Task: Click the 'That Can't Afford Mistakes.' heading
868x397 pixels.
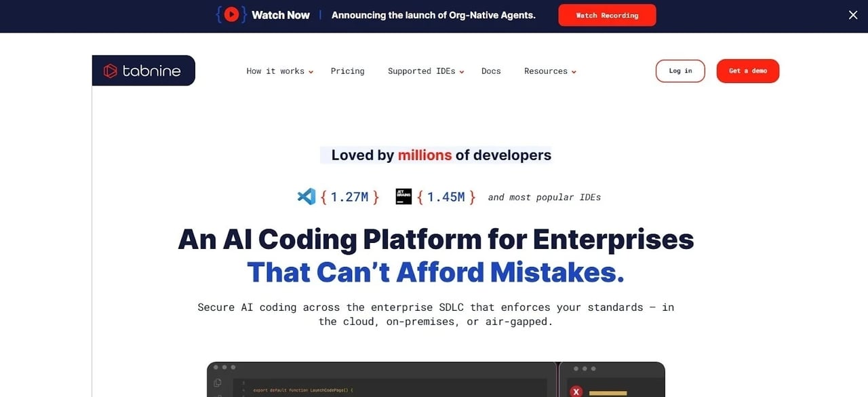Action: point(435,272)
